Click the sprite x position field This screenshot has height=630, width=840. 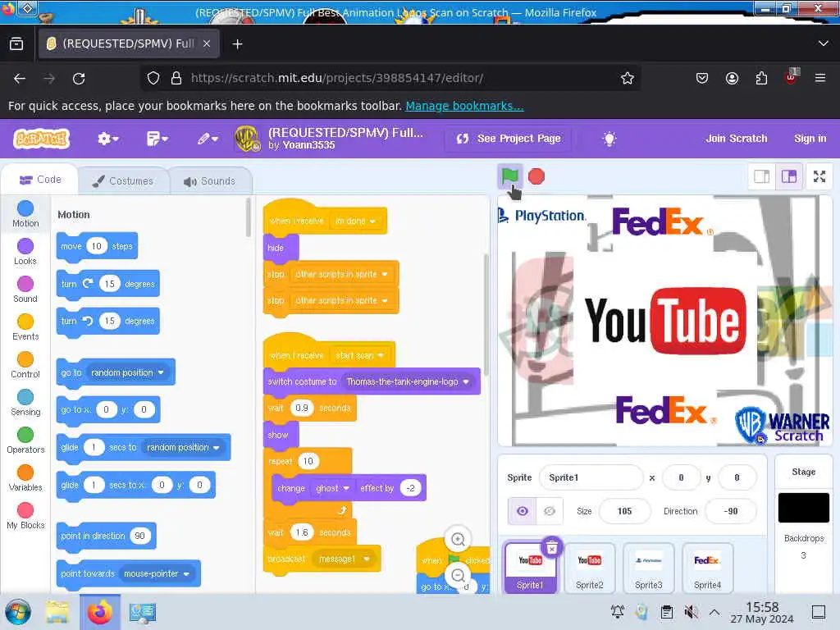tap(681, 477)
